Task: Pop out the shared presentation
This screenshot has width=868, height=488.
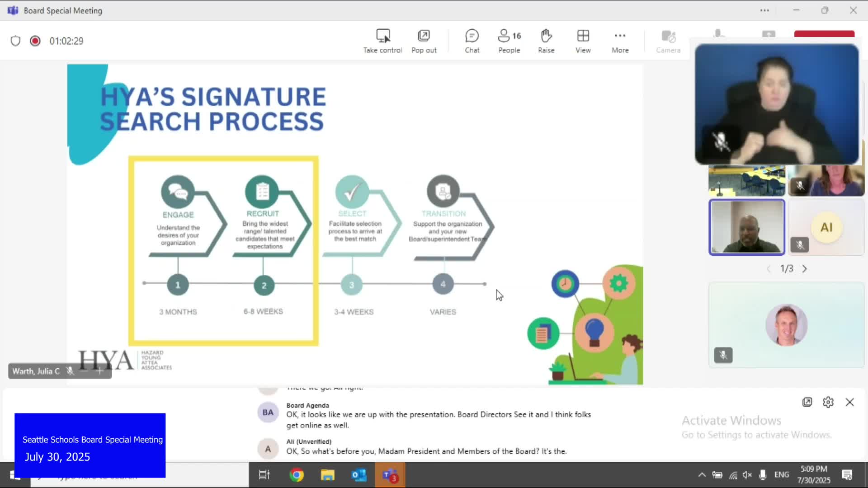Action: (424, 41)
